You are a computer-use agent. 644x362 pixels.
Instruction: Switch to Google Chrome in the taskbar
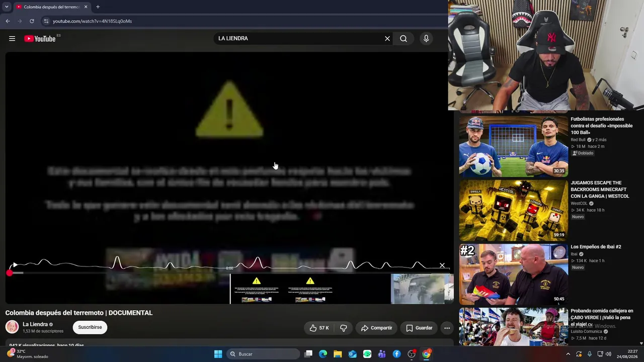coord(426,354)
